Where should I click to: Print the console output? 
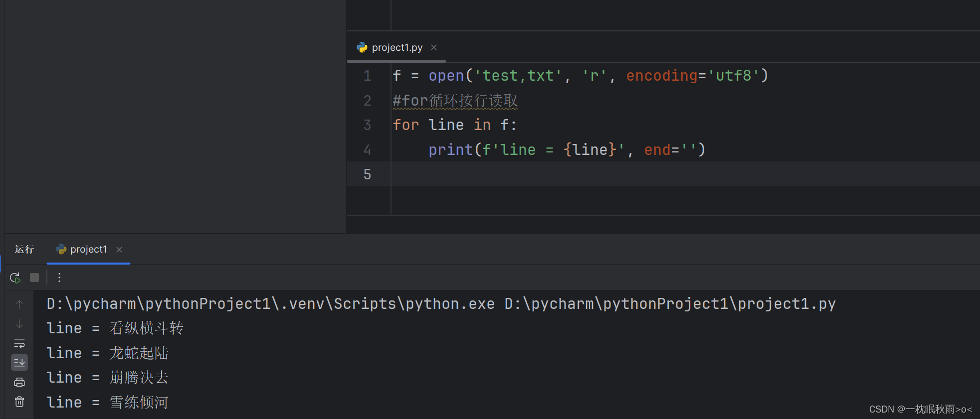(x=19, y=382)
